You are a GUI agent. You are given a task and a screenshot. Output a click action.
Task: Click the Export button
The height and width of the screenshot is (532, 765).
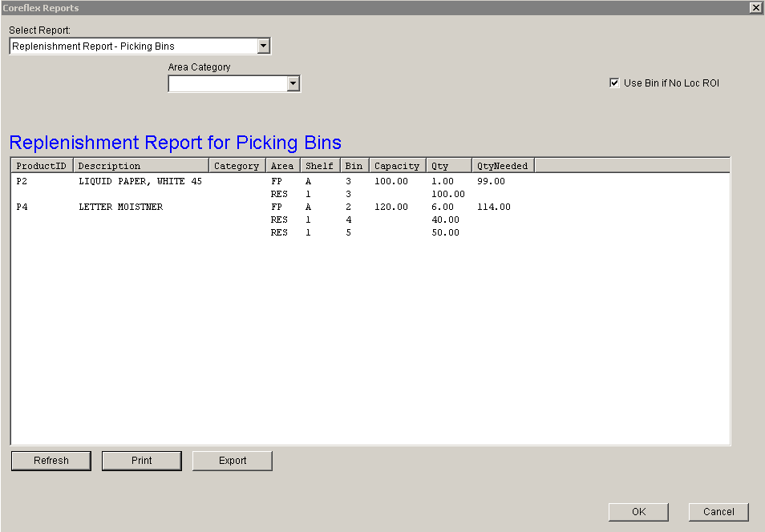[x=233, y=461]
